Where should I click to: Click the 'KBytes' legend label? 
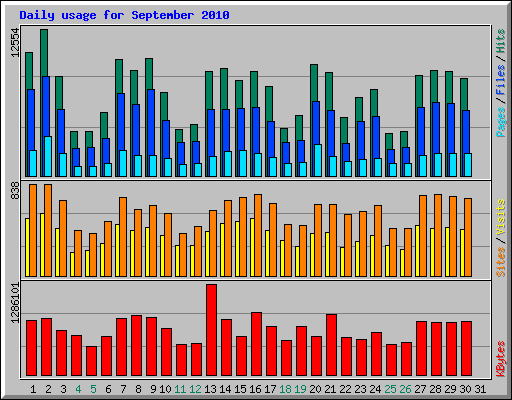[501, 359]
